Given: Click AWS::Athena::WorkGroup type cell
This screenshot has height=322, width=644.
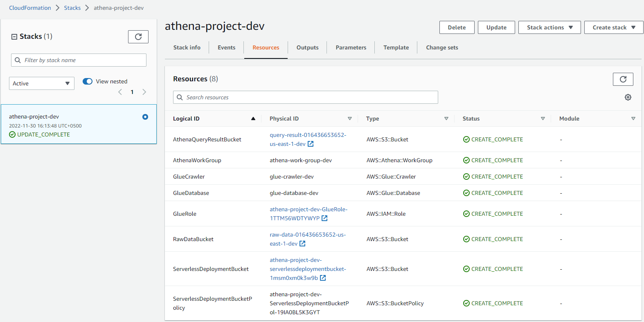Looking at the screenshot, I should click(399, 160).
